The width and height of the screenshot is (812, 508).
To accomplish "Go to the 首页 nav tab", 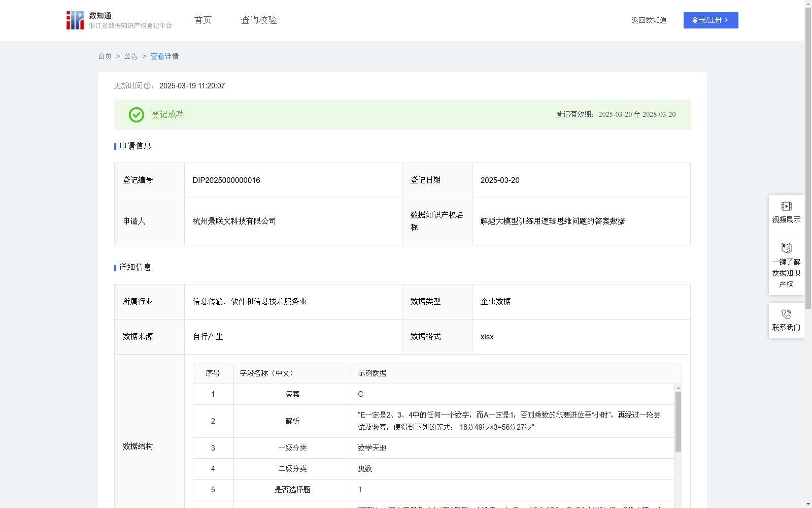I will 203,20.
